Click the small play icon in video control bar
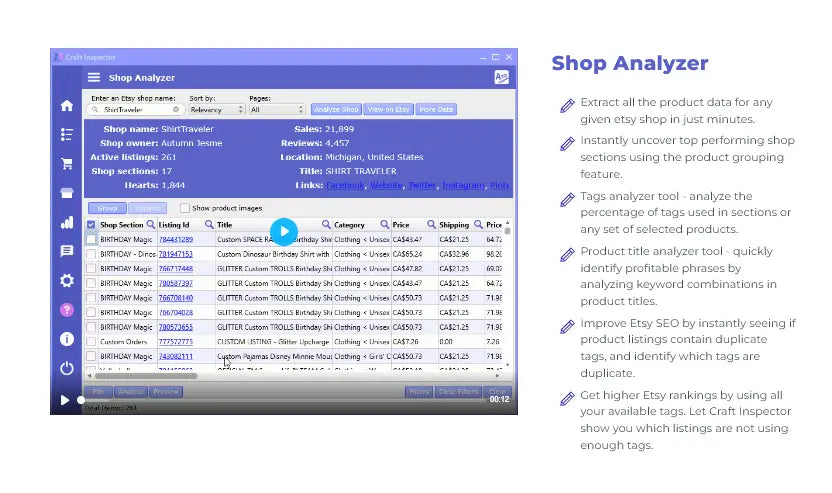The width and height of the screenshot is (832, 493). click(64, 400)
